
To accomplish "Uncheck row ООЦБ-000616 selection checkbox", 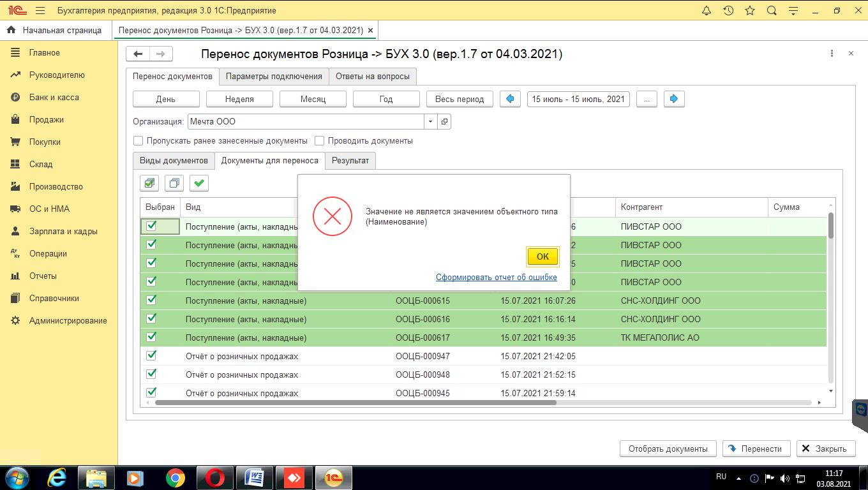I will [151, 318].
